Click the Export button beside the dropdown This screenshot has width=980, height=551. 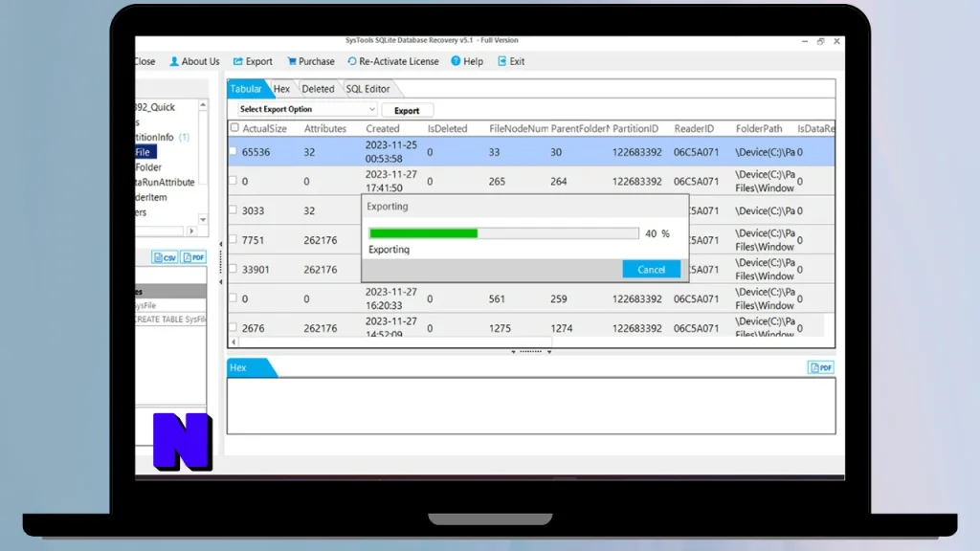[x=407, y=111]
